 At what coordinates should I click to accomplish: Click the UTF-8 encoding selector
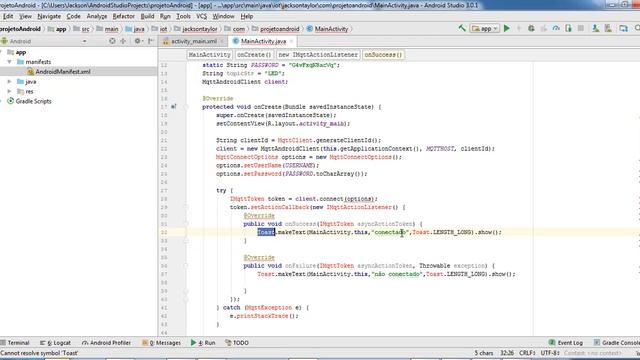coord(550,353)
